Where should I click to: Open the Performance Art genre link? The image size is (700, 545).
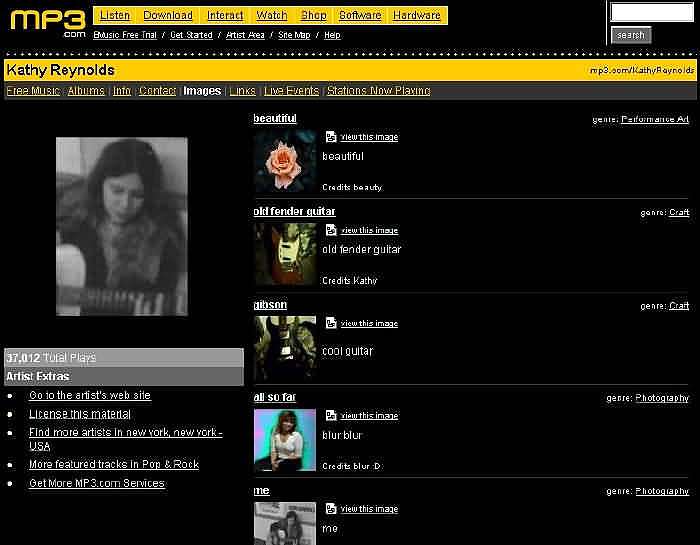(x=655, y=119)
